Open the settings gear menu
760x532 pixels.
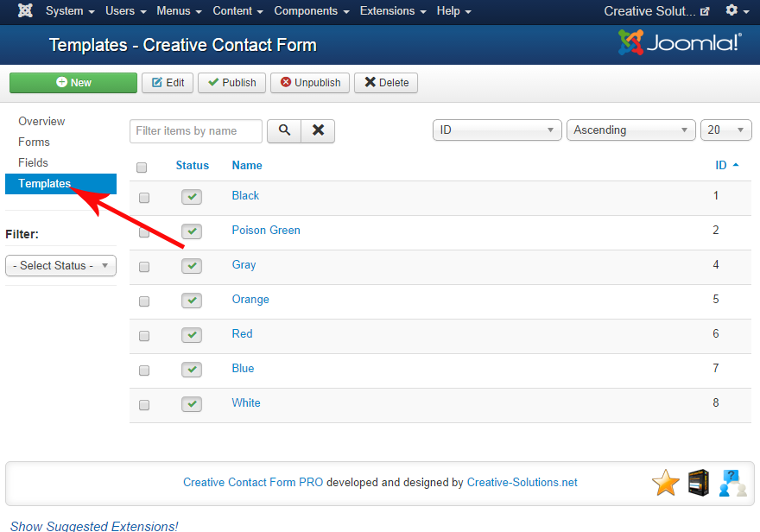point(737,10)
